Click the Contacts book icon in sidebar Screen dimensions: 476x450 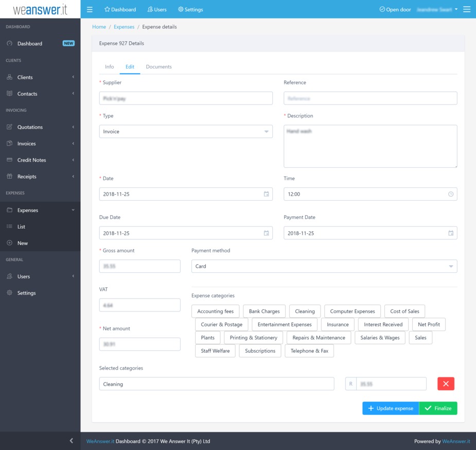point(10,94)
